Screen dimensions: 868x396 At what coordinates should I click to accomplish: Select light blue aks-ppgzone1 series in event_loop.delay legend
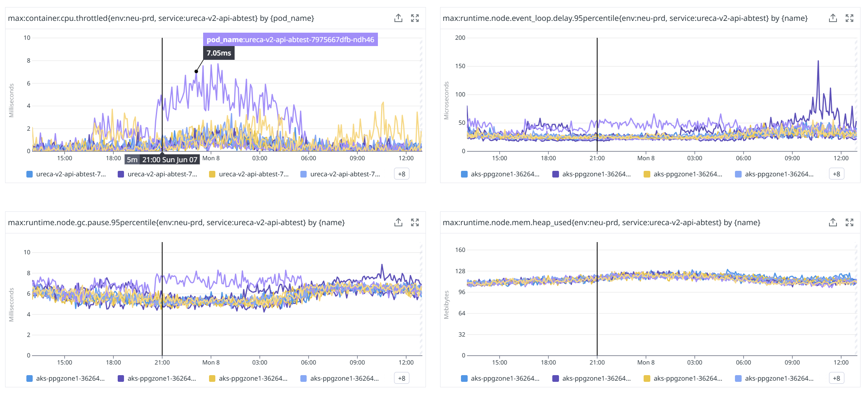coord(774,174)
